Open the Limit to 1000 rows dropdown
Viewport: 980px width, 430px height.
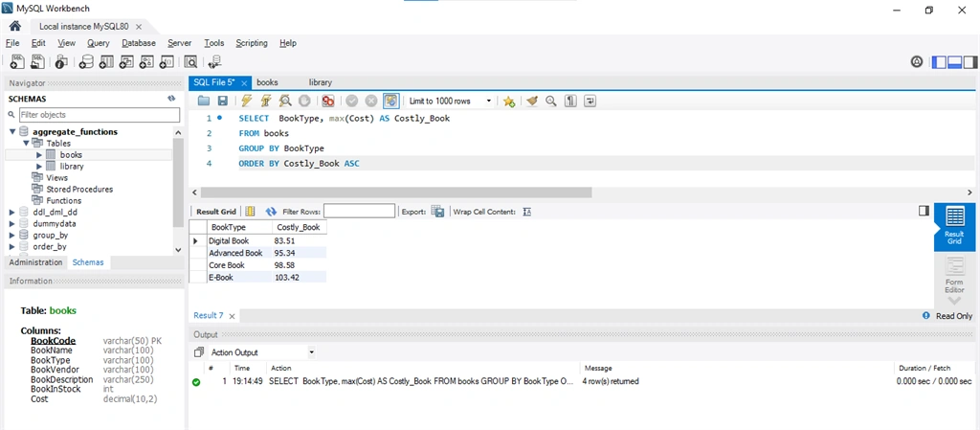pyautogui.click(x=451, y=101)
